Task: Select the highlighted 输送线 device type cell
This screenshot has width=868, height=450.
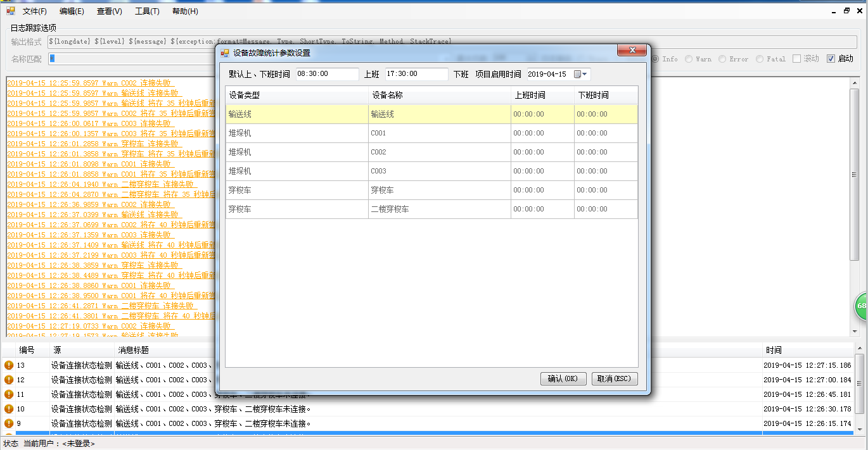Action: [297, 114]
